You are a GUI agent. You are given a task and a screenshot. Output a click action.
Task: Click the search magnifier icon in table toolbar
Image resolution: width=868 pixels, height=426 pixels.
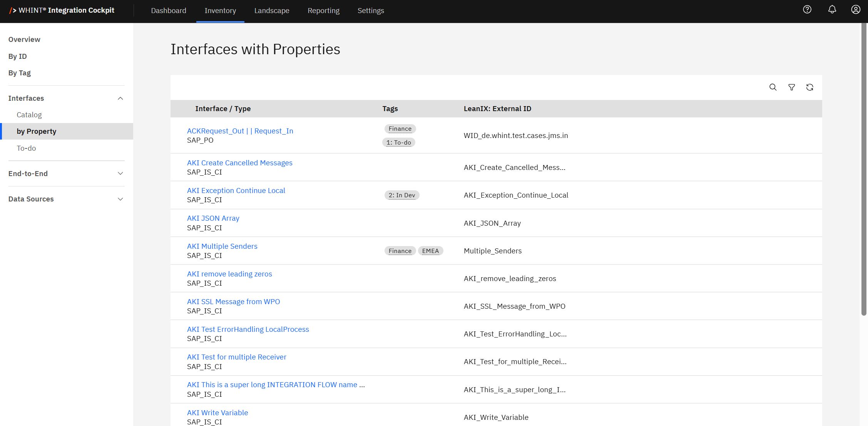(773, 87)
